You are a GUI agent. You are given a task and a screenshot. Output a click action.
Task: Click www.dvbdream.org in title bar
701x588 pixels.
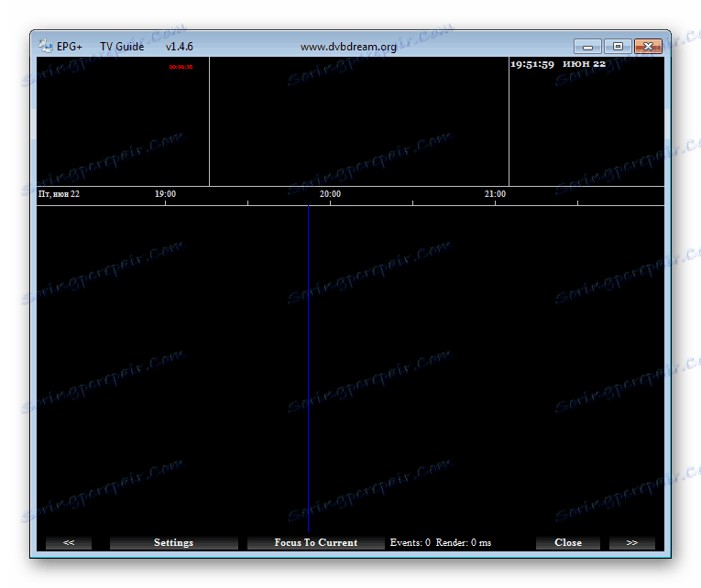(x=348, y=47)
